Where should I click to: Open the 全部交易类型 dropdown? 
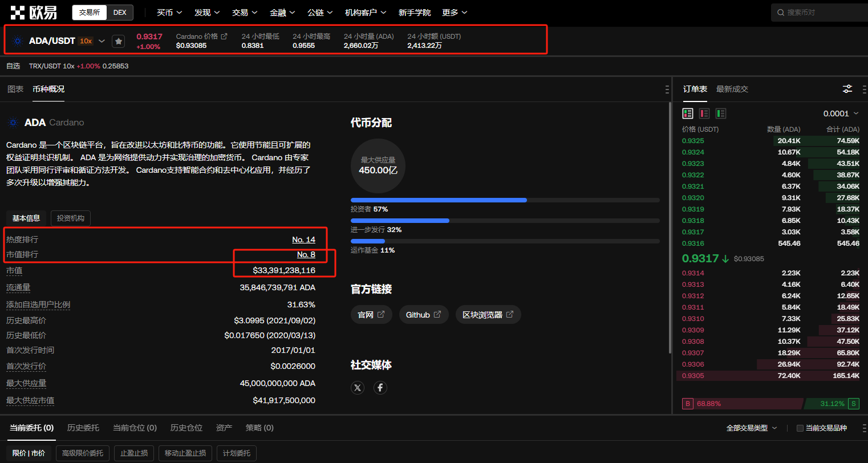tap(751, 428)
